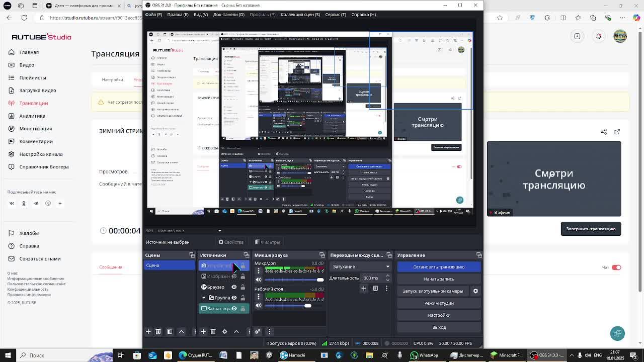Add a new source with plus icon
644x362 pixels.
click(203, 331)
